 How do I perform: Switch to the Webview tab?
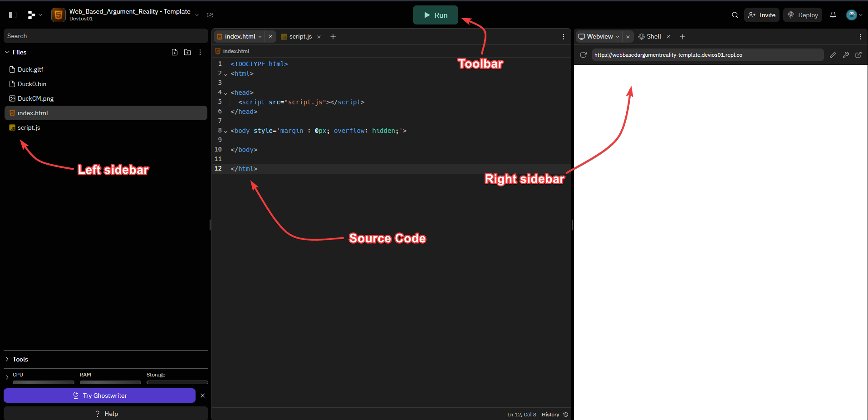(600, 37)
